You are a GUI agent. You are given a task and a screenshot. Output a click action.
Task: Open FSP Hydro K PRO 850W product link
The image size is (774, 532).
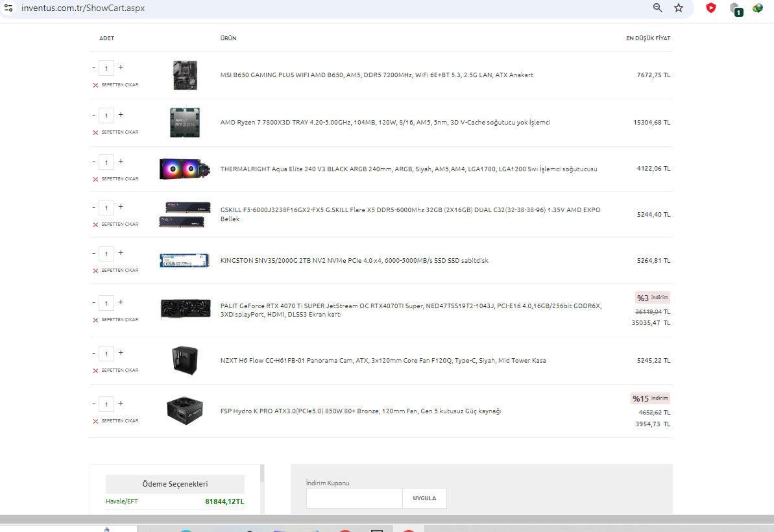361,411
